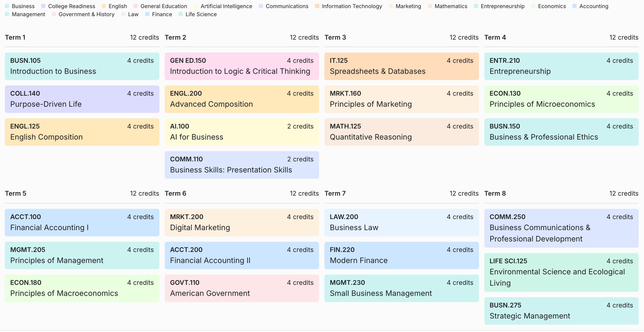Click the LAW.200 Business Law card

point(401,222)
